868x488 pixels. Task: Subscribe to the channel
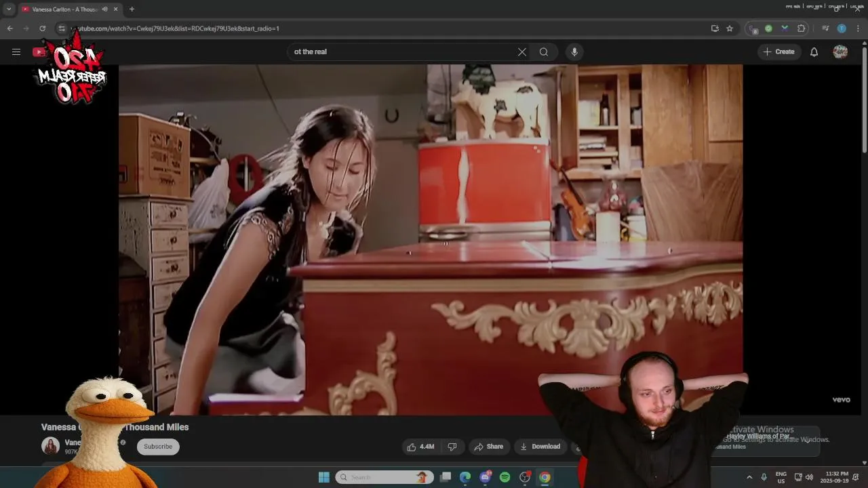point(158,447)
